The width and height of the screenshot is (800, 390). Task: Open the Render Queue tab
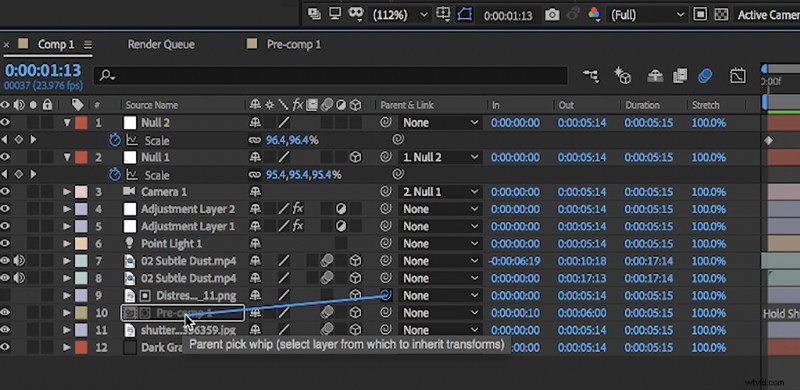tap(161, 44)
